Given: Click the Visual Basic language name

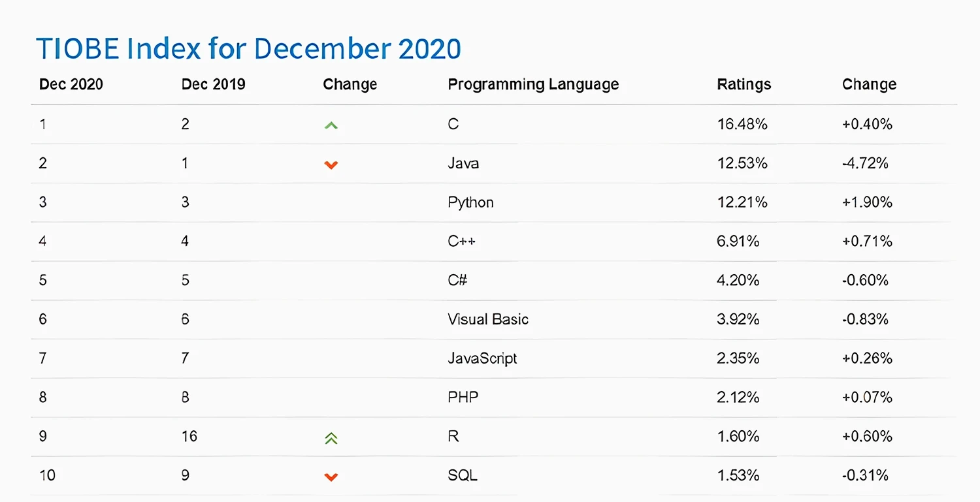Looking at the screenshot, I should coord(488,319).
